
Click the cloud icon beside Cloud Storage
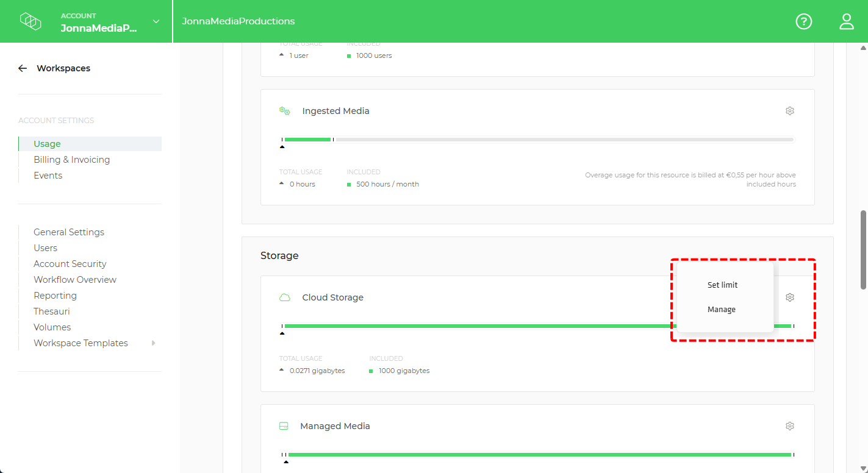pyautogui.click(x=284, y=297)
